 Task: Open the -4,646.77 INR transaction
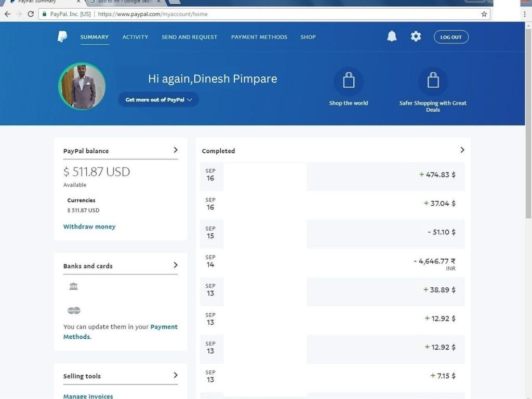tap(332, 262)
